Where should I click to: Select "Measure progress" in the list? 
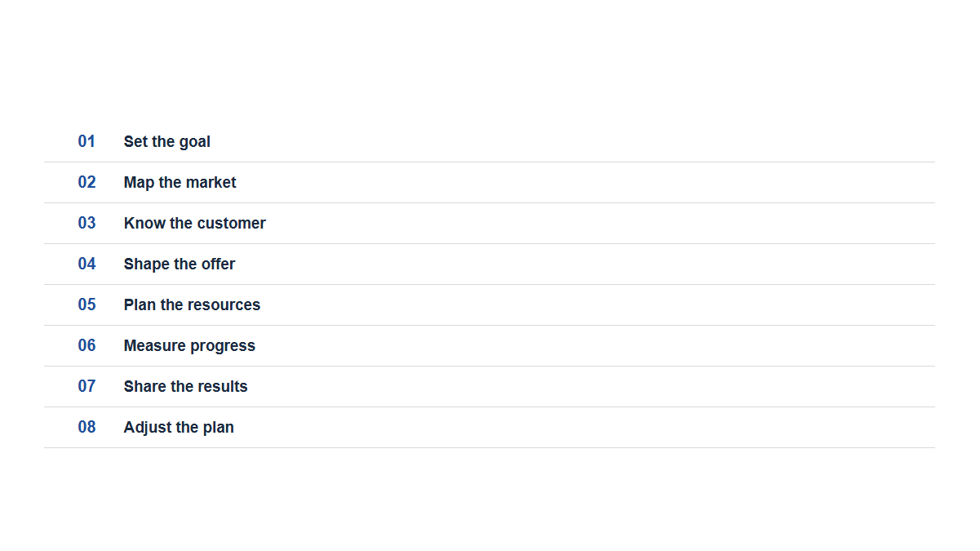coord(490,346)
